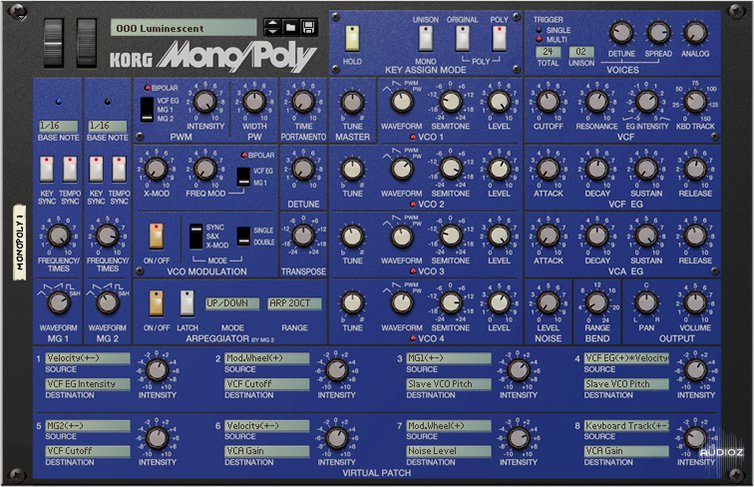Click the UNISON voices value 02
This screenshot has width=754, height=487.
[581, 52]
